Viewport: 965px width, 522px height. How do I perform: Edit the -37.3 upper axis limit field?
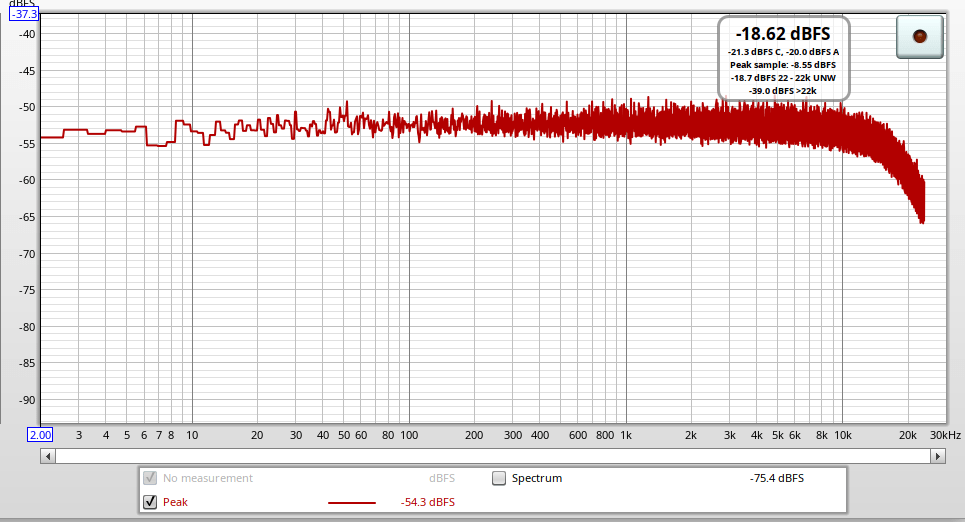[x=25, y=14]
